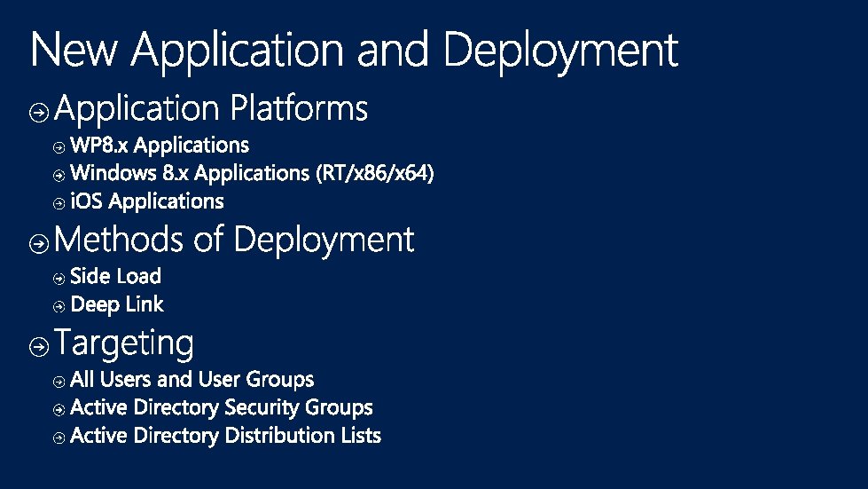Screen dimensions: 868x489
Task: Click the arrow bullet next to All Users
Action: click(x=59, y=382)
